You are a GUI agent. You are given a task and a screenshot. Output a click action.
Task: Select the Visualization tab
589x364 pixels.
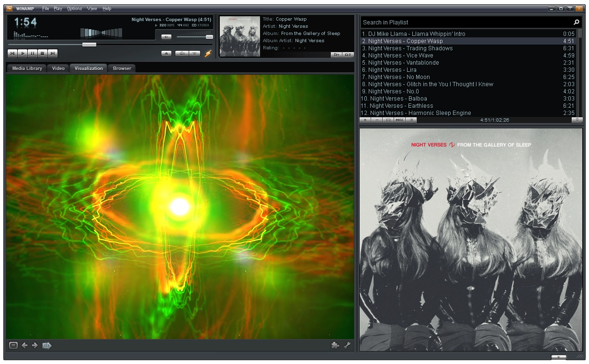(x=89, y=68)
